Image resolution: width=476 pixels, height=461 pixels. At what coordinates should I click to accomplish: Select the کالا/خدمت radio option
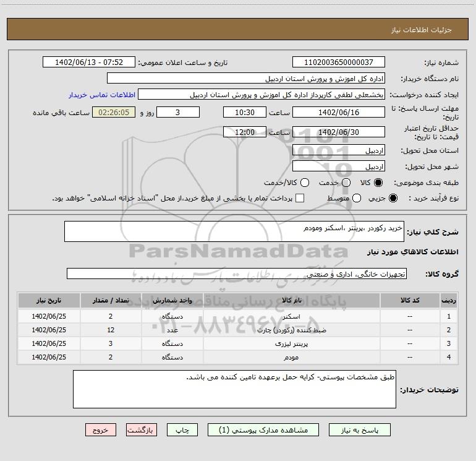pos(305,183)
